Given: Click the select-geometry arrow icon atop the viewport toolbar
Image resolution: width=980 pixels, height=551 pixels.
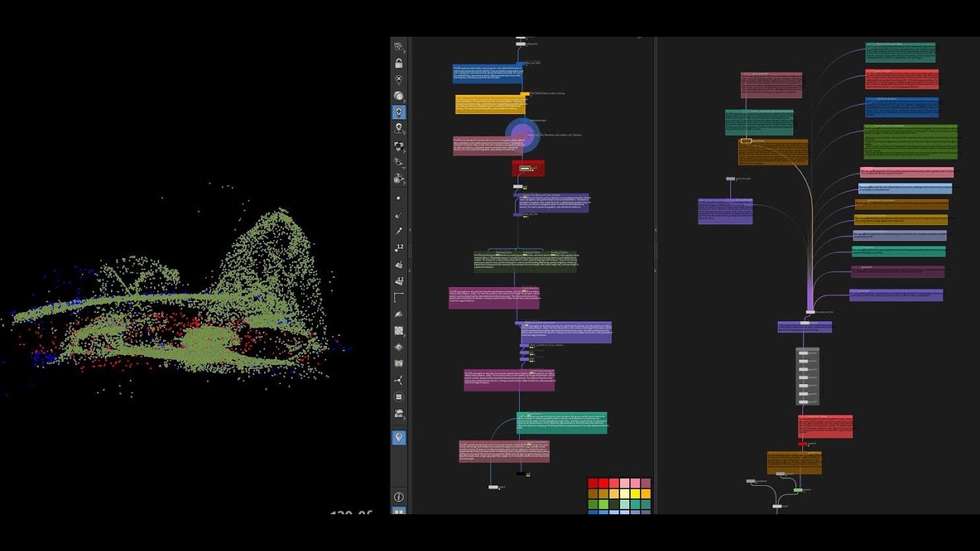Looking at the screenshot, I should pyautogui.click(x=399, y=47).
